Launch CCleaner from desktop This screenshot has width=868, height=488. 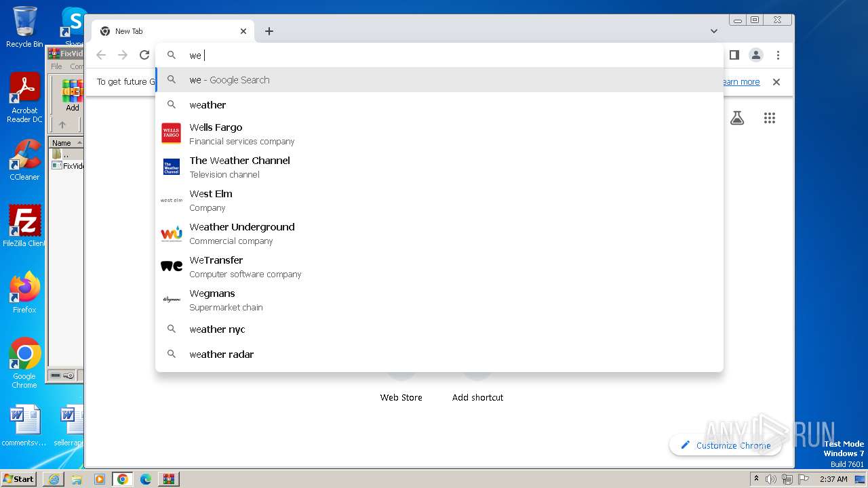click(x=24, y=160)
